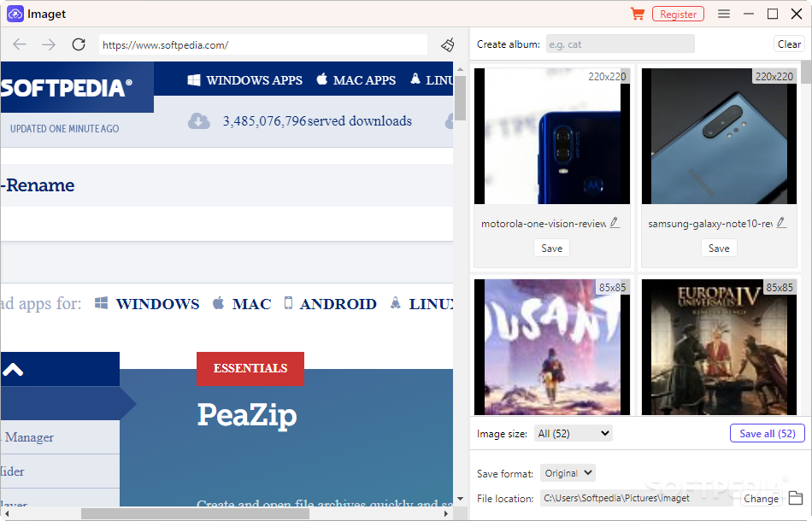Image resolution: width=812 pixels, height=521 pixels.
Task: Select the Samsung Galaxy Note10 thumbnail
Action: click(719, 136)
